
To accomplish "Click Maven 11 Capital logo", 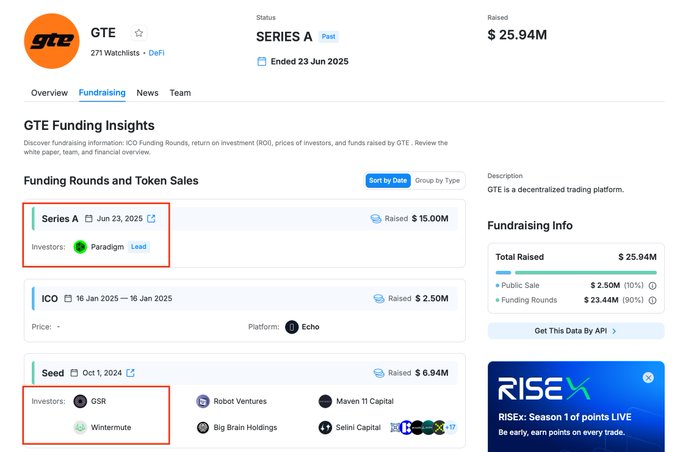I will point(325,401).
